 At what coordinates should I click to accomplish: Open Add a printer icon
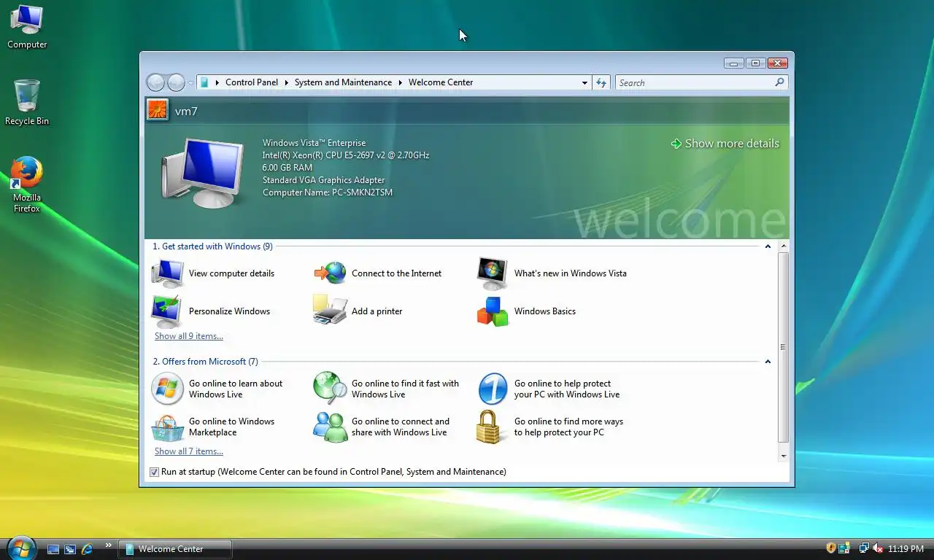(x=331, y=311)
